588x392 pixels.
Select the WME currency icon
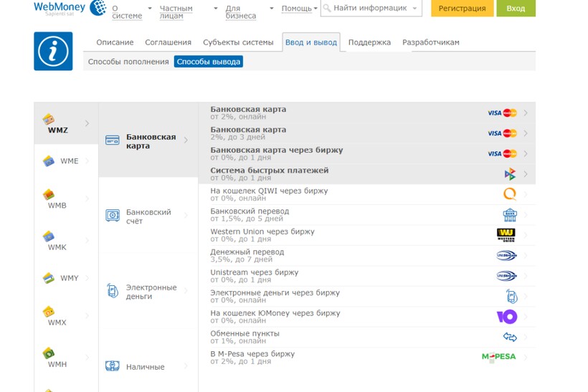pos(49,161)
